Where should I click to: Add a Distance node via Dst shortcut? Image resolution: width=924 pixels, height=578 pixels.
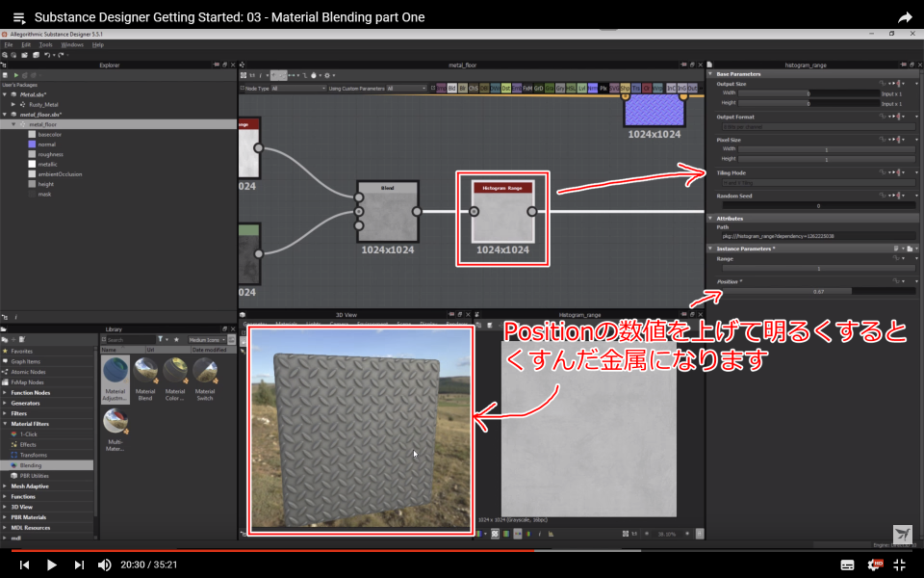(x=505, y=89)
